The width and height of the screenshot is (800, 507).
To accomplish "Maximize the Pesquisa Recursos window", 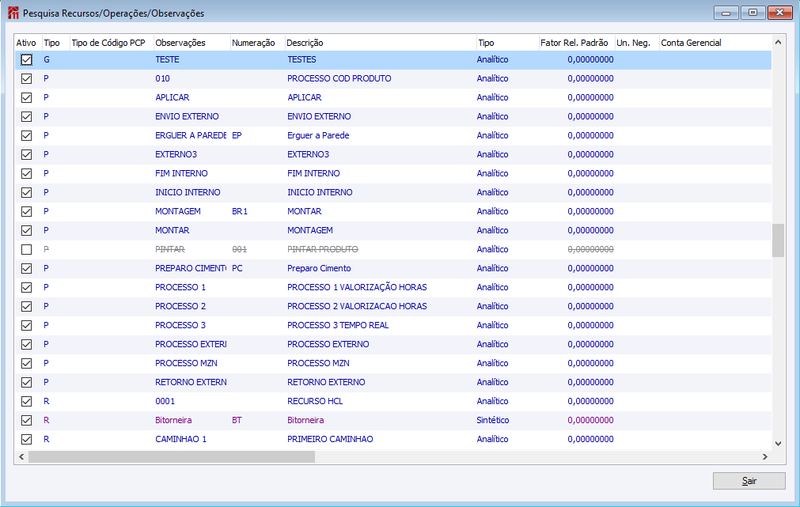I will pyautogui.click(x=753, y=13).
